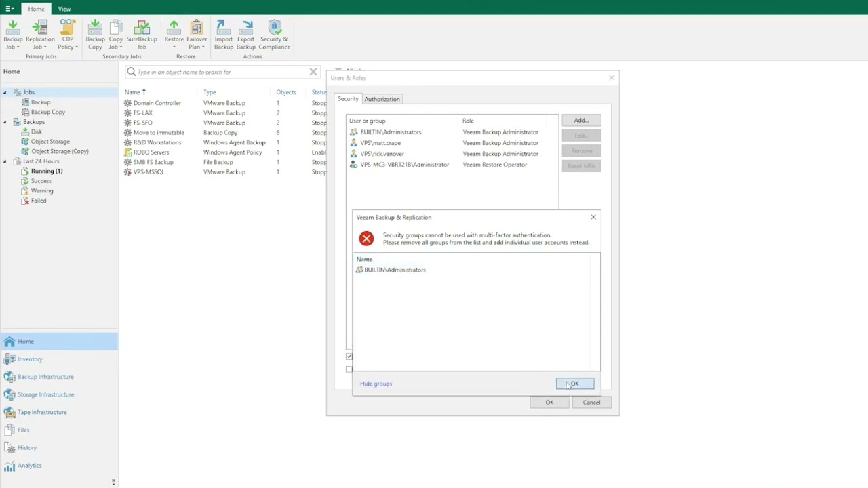The width and height of the screenshot is (868, 488).
Task: Close the Veeam error message dialog
Action: click(593, 217)
